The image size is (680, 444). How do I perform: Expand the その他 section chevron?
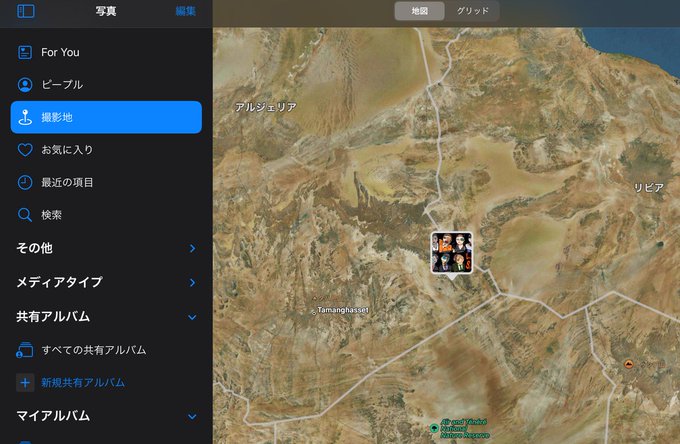tap(193, 248)
